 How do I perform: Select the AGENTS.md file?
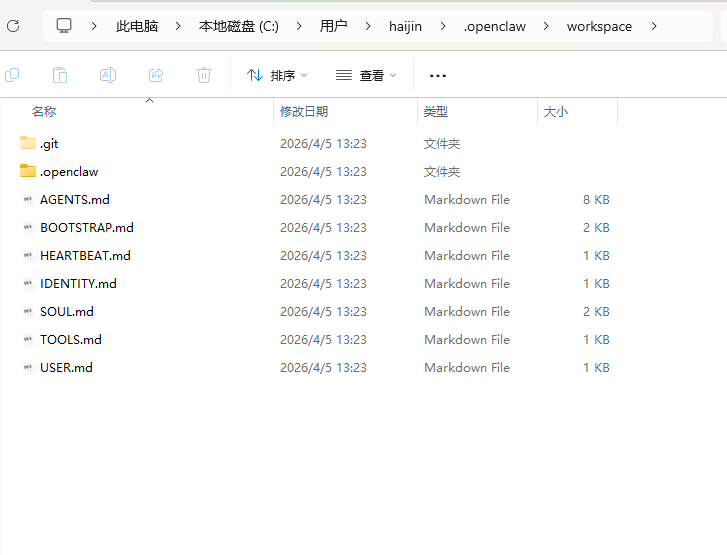(75, 199)
